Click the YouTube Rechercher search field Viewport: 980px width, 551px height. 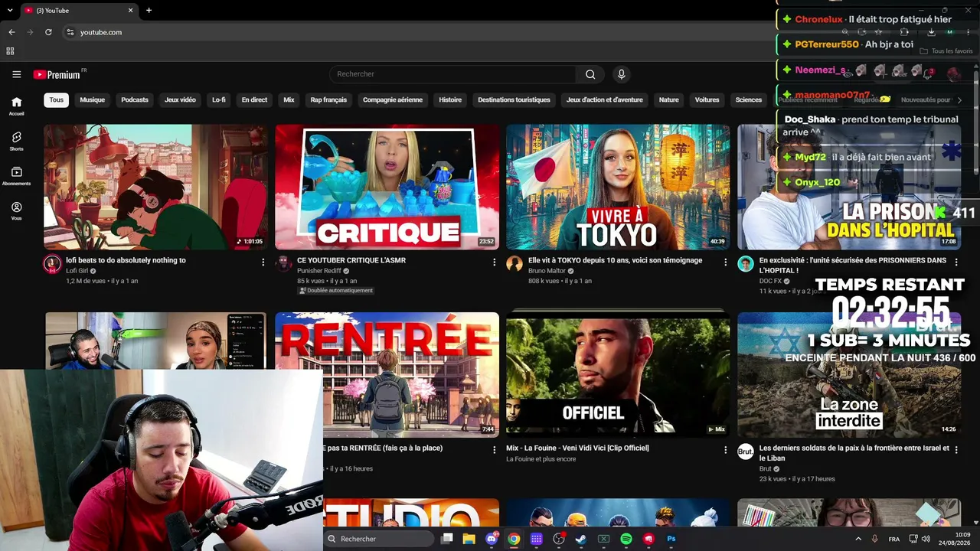(452, 74)
